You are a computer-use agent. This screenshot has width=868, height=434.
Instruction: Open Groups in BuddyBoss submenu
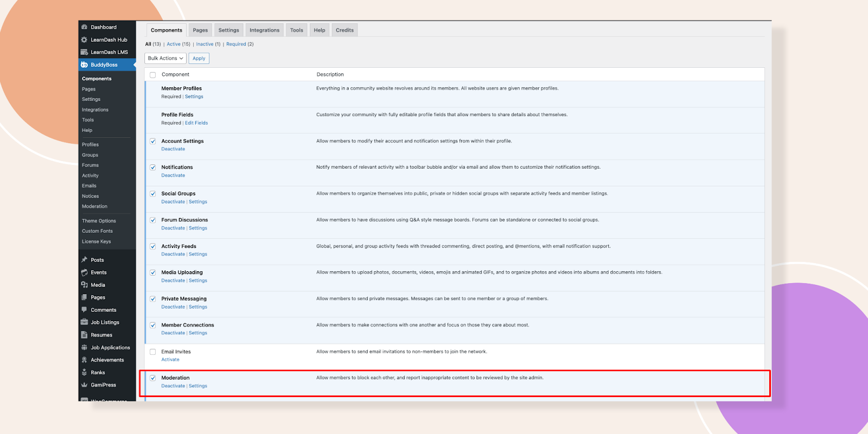pyautogui.click(x=90, y=155)
